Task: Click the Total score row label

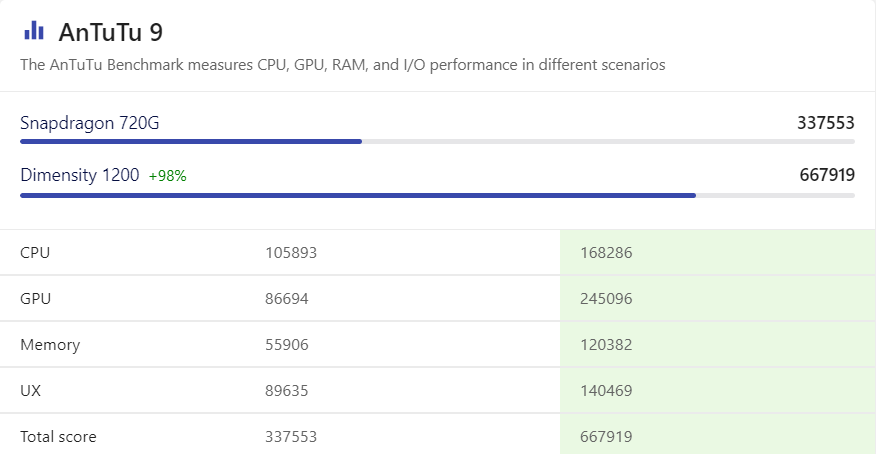Action: click(58, 437)
